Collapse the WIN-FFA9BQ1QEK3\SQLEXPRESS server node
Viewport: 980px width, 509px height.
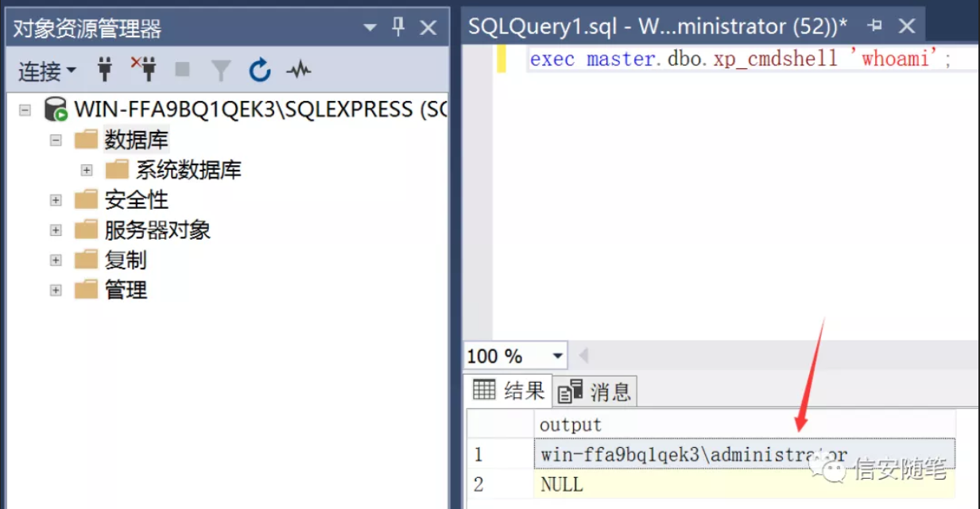click(x=25, y=110)
